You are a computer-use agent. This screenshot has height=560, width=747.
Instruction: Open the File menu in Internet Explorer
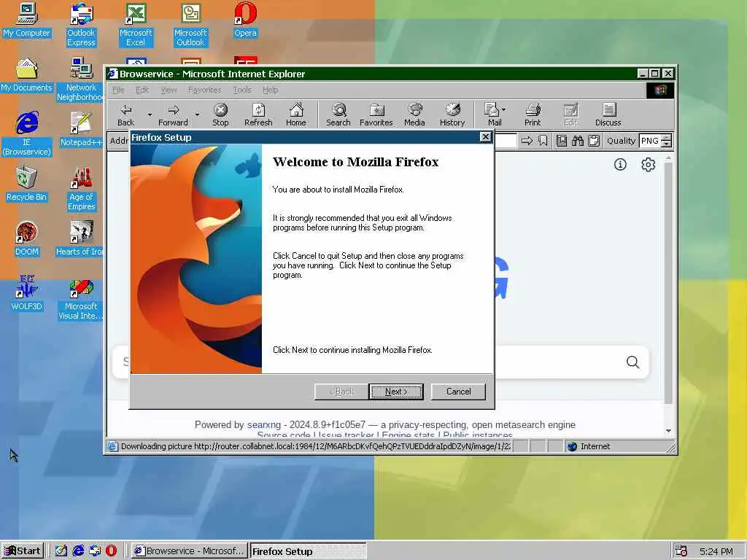(x=118, y=90)
